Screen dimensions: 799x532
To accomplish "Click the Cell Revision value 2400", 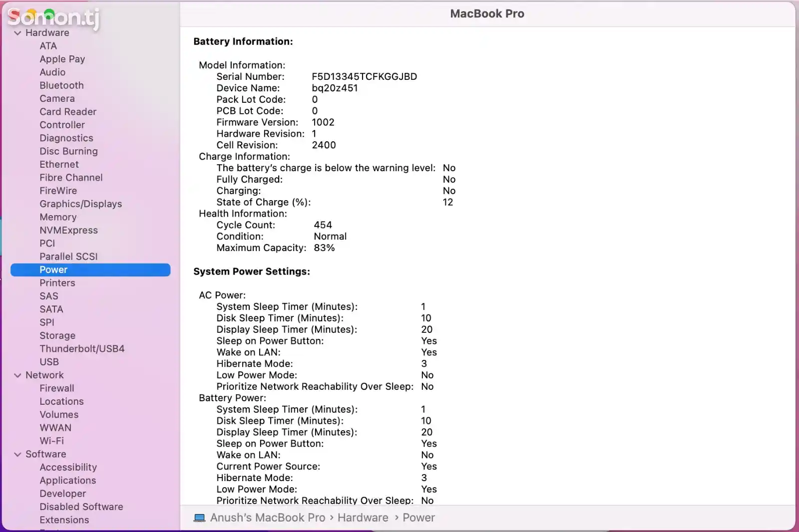I will click(324, 145).
